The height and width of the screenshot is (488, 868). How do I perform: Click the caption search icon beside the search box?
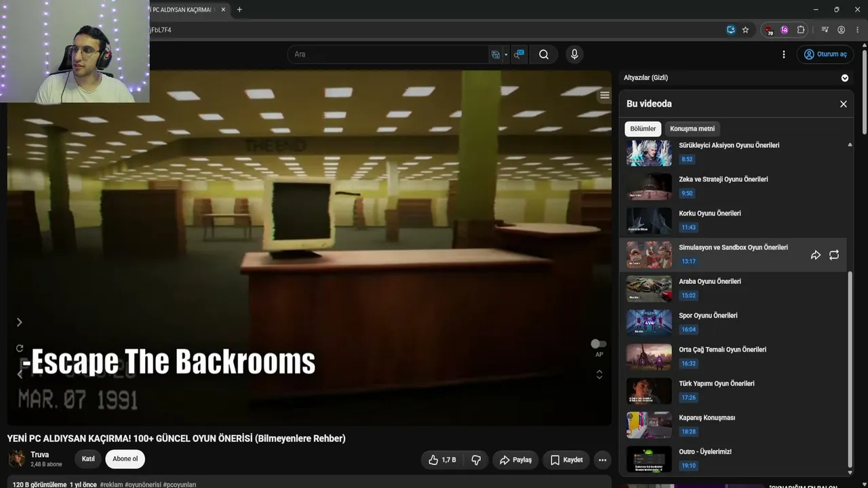(519, 54)
